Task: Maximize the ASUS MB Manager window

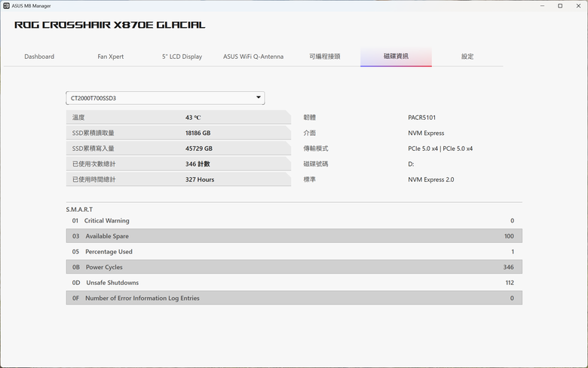Action: [560, 5]
